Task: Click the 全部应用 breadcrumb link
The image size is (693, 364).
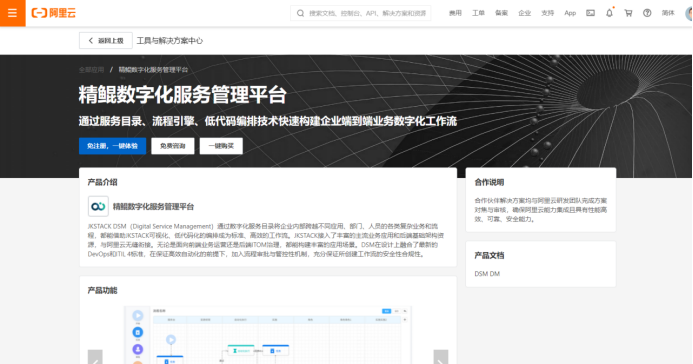Action: tap(91, 70)
